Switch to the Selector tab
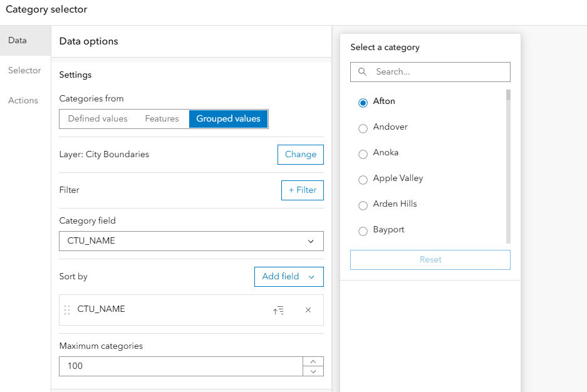 point(24,71)
